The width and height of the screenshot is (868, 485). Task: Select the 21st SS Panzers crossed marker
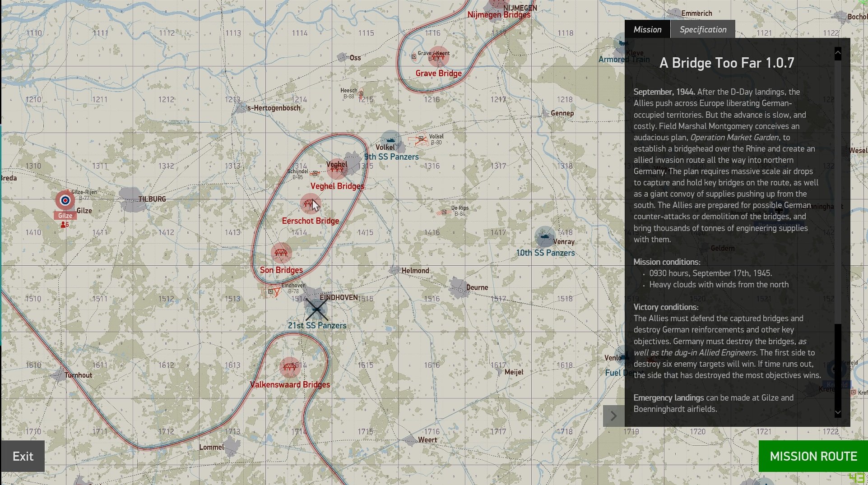click(x=316, y=309)
